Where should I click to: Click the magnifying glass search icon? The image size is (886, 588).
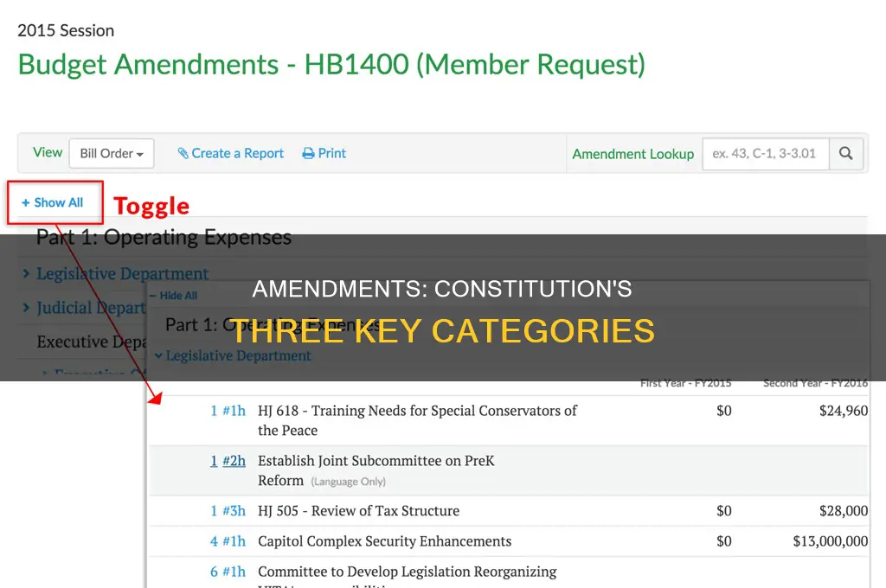[x=846, y=153]
